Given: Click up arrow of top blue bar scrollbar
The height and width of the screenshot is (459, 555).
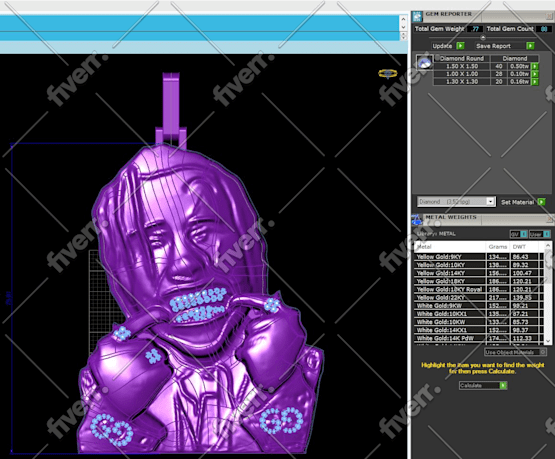Looking at the screenshot, I should [403, 18].
